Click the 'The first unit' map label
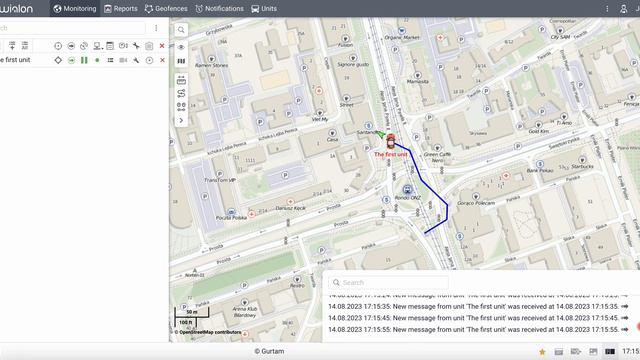Viewport: 640px width, 360px height. pos(391,154)
